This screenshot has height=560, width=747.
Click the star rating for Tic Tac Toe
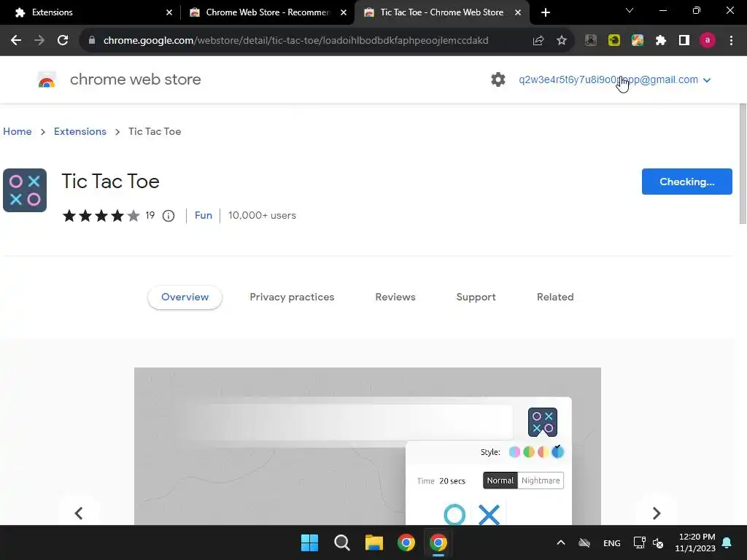click(x=101, y=216)
